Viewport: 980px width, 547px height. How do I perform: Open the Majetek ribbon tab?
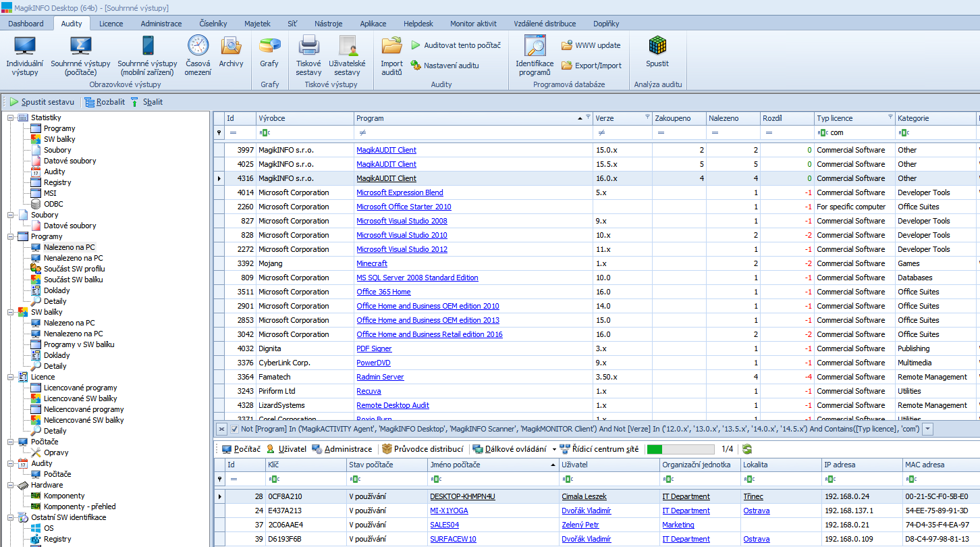[x=257, y=23]
